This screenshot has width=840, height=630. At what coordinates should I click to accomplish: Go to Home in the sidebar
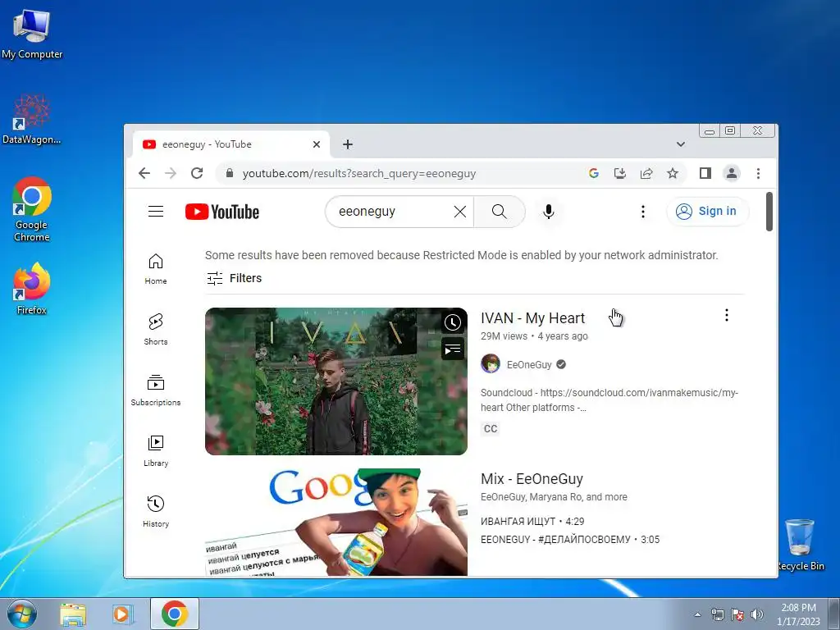(156, 269)
